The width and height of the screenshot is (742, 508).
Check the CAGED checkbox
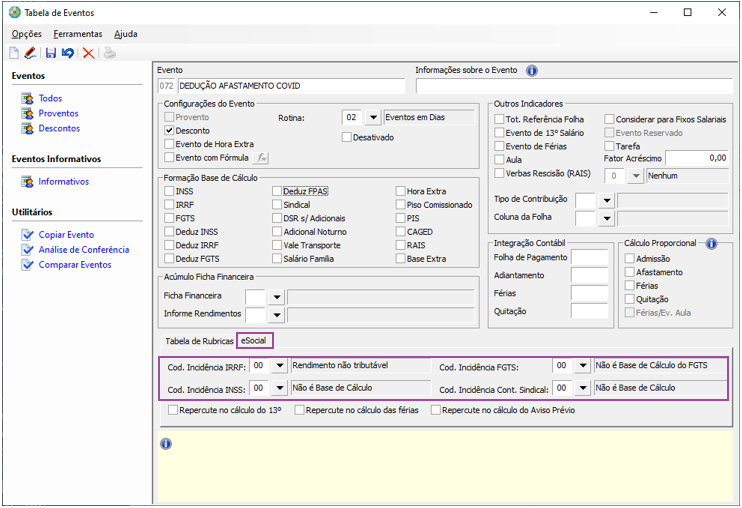[x=400, y=232]
